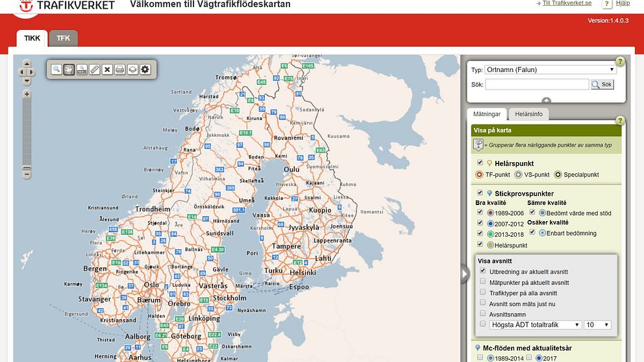Activate the pan hand tool
Viewport: 644px width, 362px height.
(x=69, y=69)
